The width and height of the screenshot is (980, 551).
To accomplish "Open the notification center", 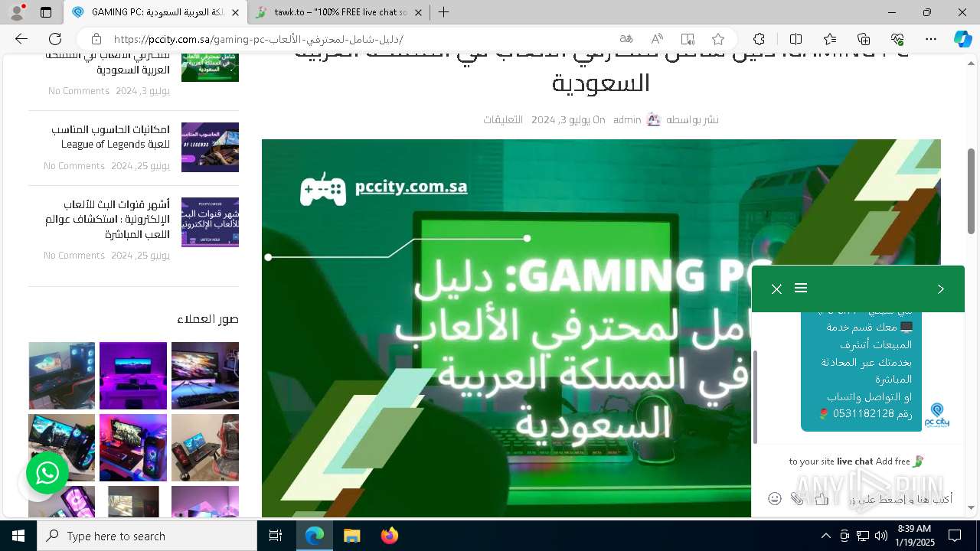I will pos(955,536).
